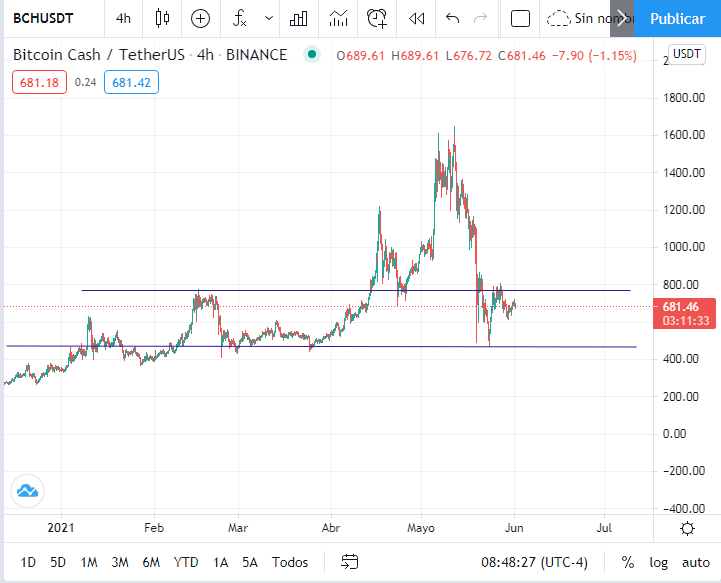
Task: Select the lower horizontal support line
Action: click(x=321, y=346)
